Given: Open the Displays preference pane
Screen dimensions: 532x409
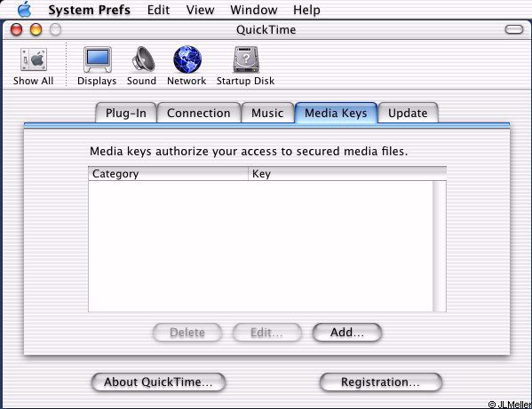Looking at the screenshot, I should 98,59.
